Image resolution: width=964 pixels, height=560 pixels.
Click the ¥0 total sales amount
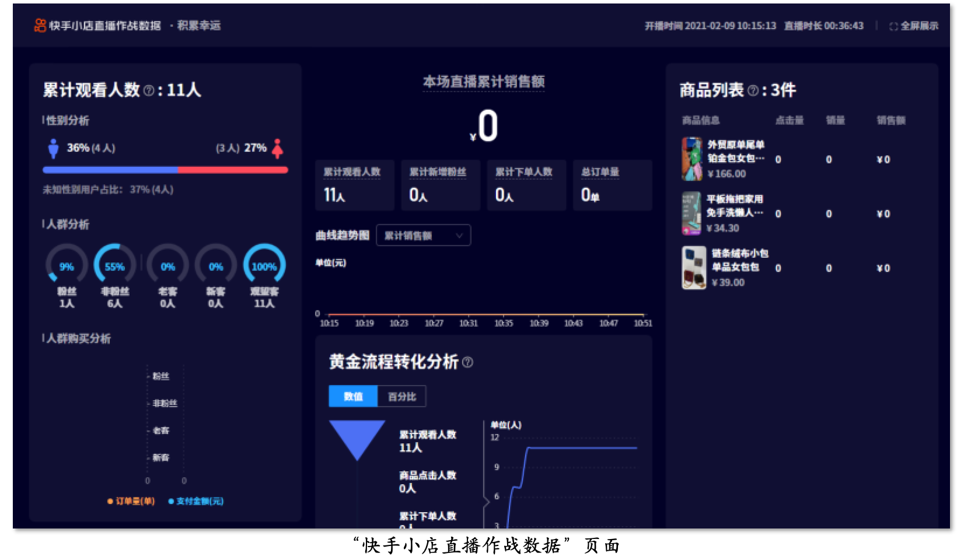coord(484,126)
